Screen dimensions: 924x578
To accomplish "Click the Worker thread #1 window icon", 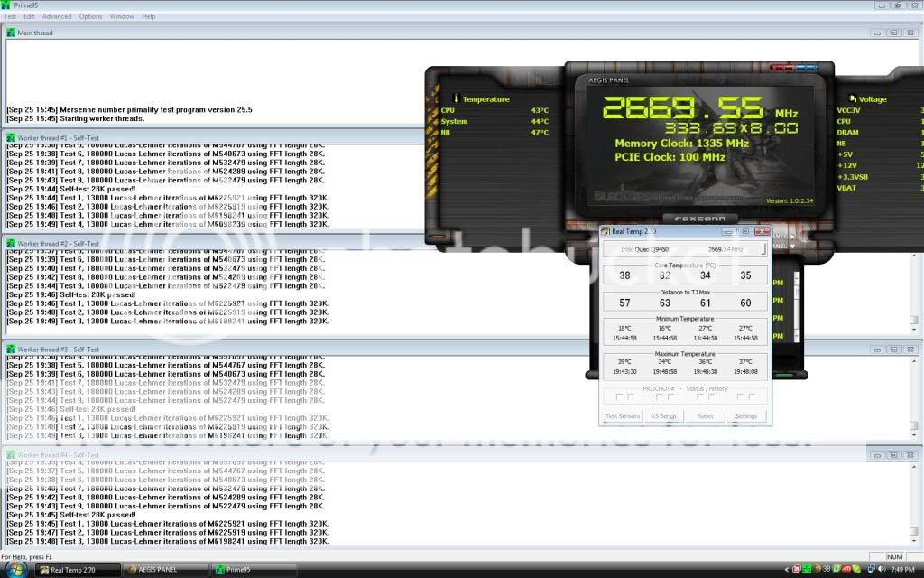I will 11,137.
